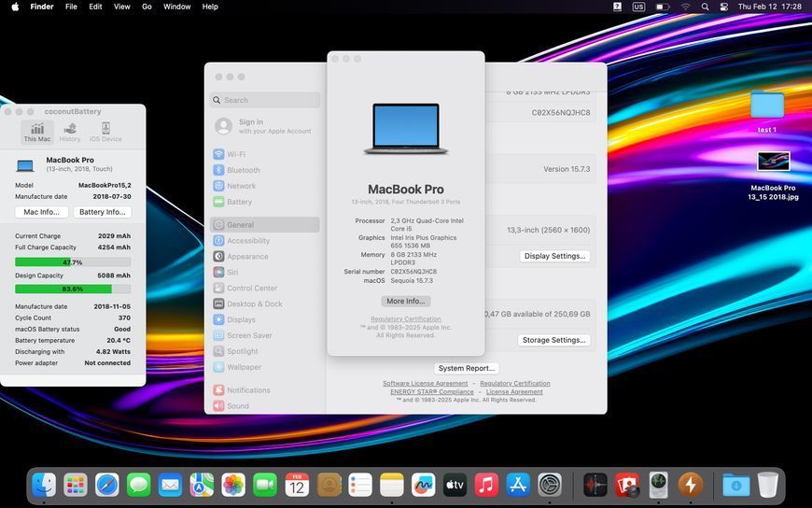Open the Help menu
Image resolution: width=812 pixels, height=508 pixels.
pyautogui.click(x=210, y=7)
